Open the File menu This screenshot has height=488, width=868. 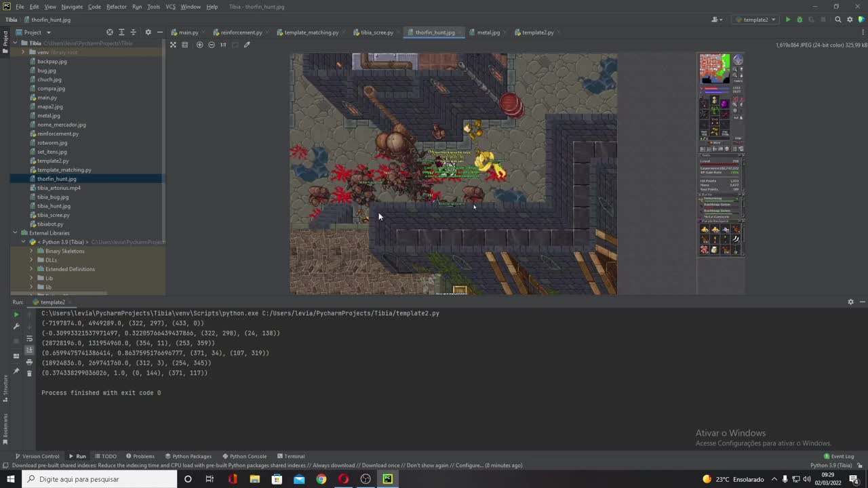[20, 7]
